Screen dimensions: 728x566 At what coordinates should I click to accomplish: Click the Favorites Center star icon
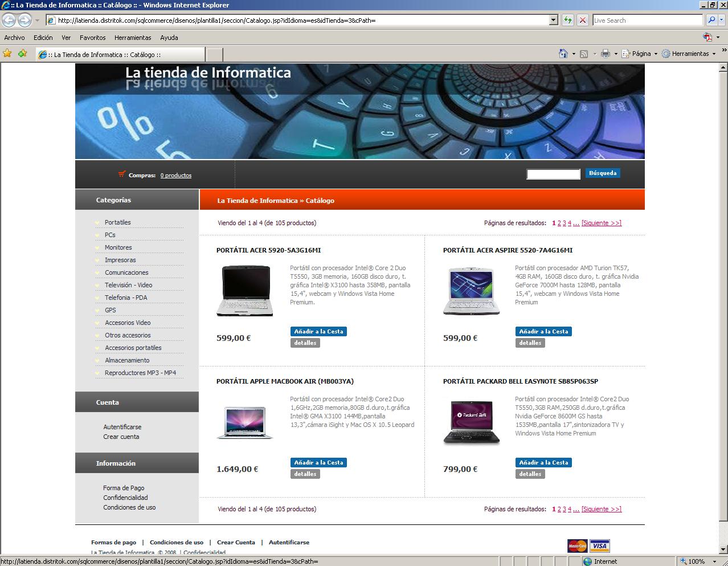pos(7,54)
